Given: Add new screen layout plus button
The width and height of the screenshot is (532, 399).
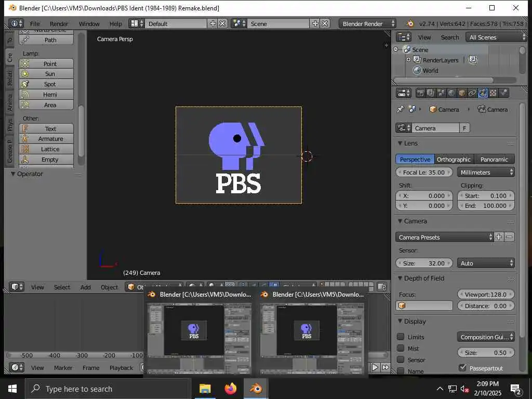Looking at the screenshot, I should (x=212, y=23).
